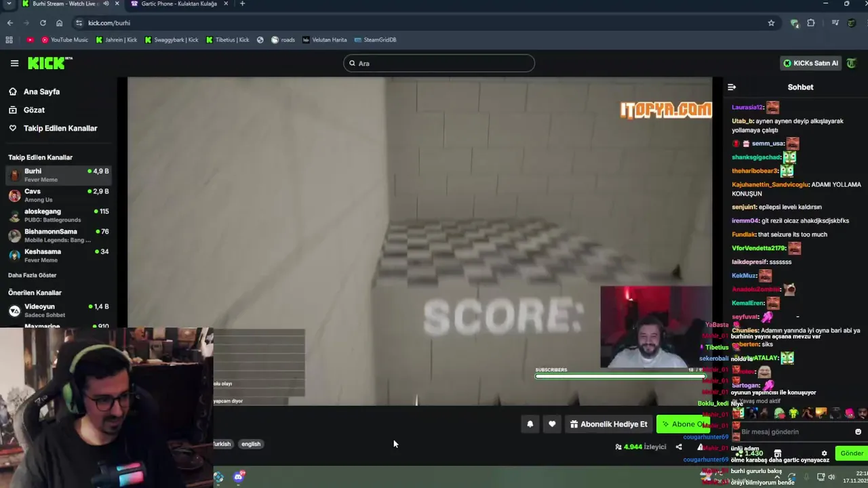868x488 pixels.
Task: Toggle stream notifications bell
Action: (x=530, y=424)
